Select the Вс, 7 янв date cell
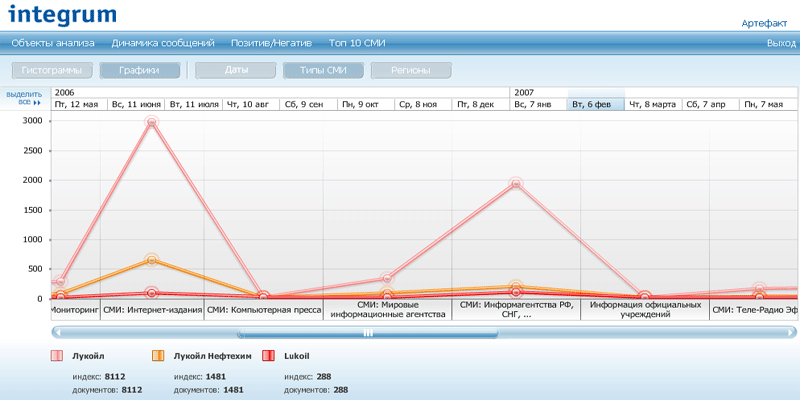 click(x=539, y=105)
